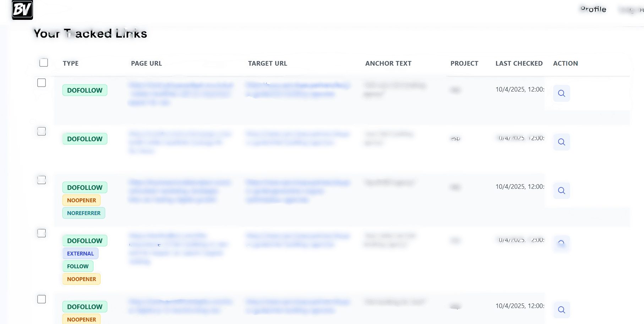
Task: Check the first row's checkbox
Action: [42, 83]
